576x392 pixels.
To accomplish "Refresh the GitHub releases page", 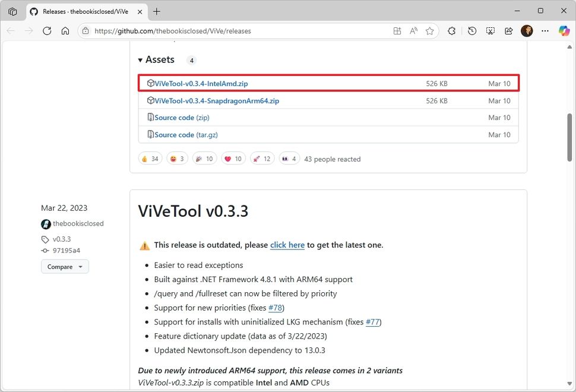I will [x=47, y=31].
